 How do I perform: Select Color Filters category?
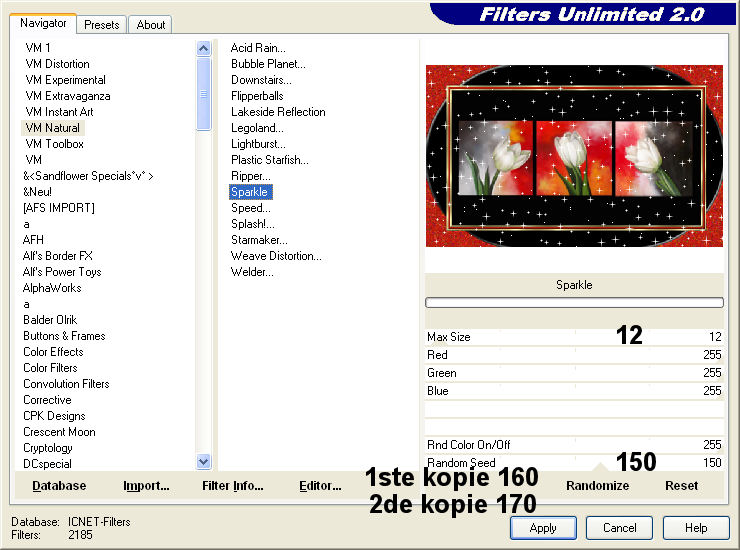point(50,368)
